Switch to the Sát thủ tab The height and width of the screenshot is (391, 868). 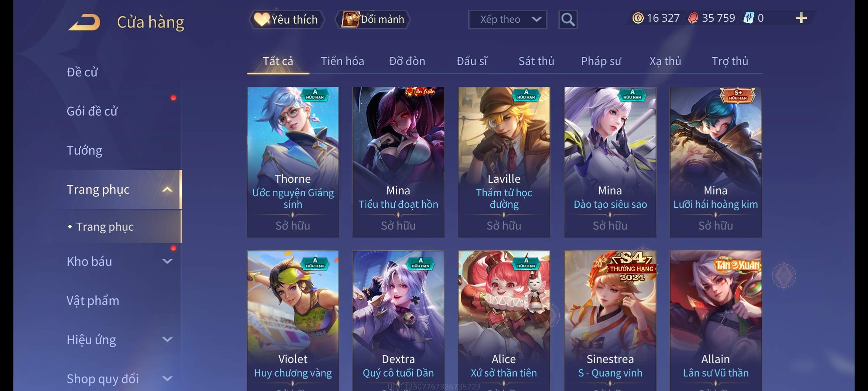(x=536, y=61)
